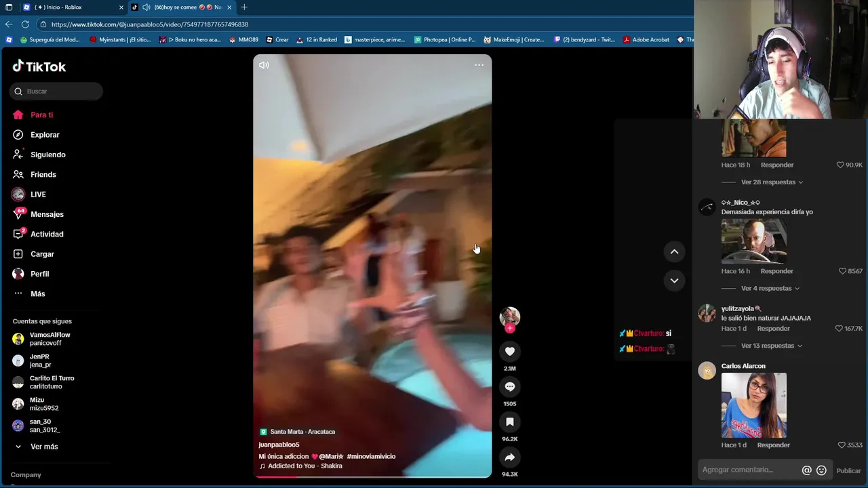Reload the page with refresh icon
Viewport: 868px width, 488px height.
(x=25, y=24)
